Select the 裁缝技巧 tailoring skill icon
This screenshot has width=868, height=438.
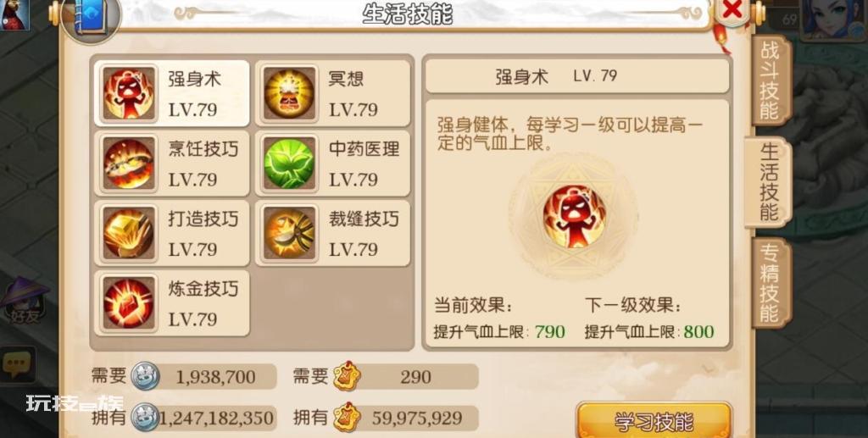click(289, 233)
